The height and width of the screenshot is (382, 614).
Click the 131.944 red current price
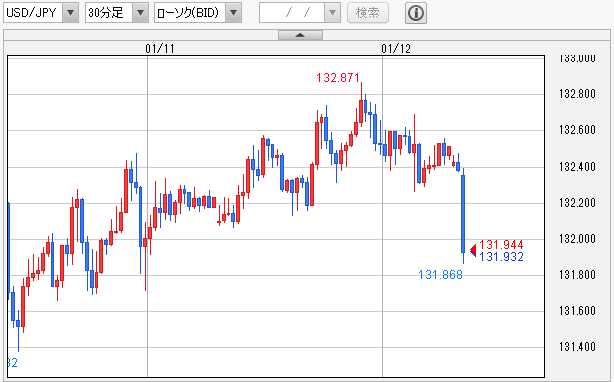point(501,245)
